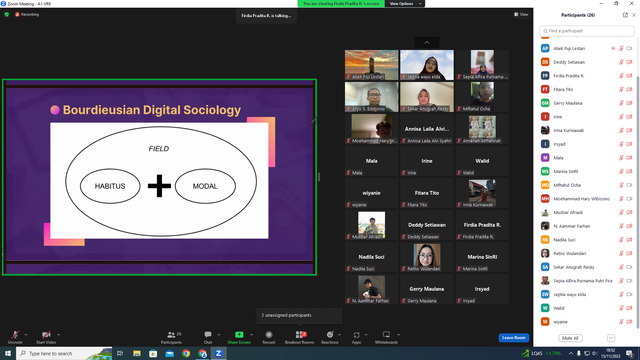
Task: Toggle mute icon for Gerry Maulana
Action: coord(621,103)
